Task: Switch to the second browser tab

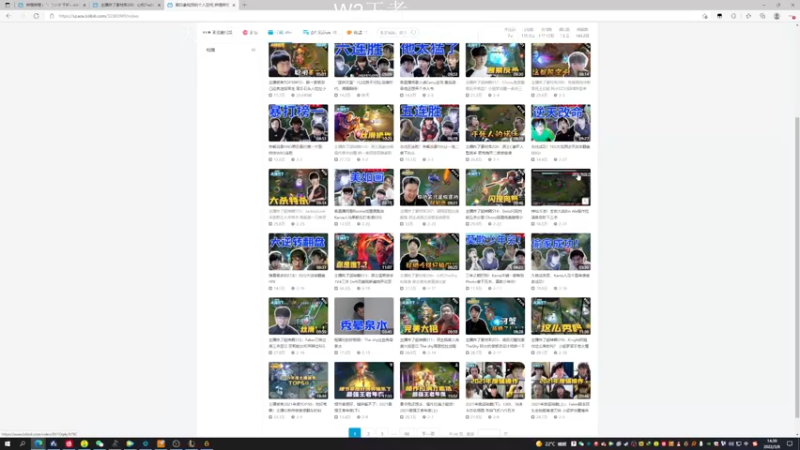Action: (x=127, y=5)
